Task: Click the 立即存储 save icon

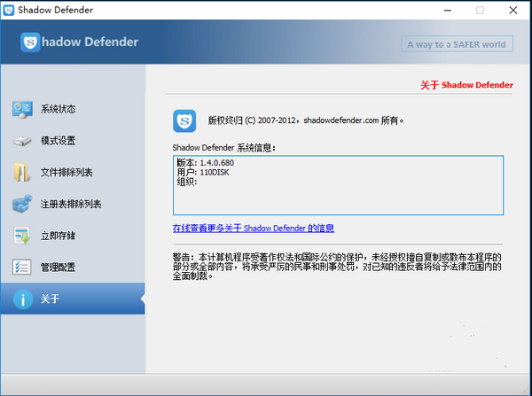Action: pos(22,236)
